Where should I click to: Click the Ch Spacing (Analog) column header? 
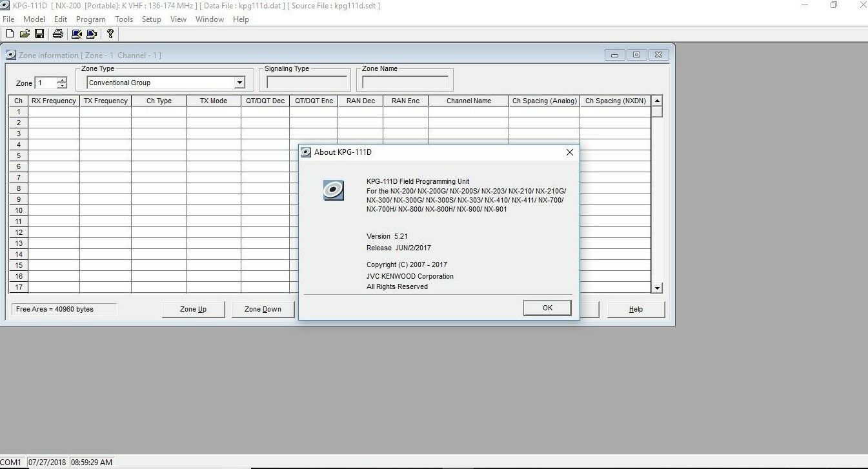tap(545, 101)
